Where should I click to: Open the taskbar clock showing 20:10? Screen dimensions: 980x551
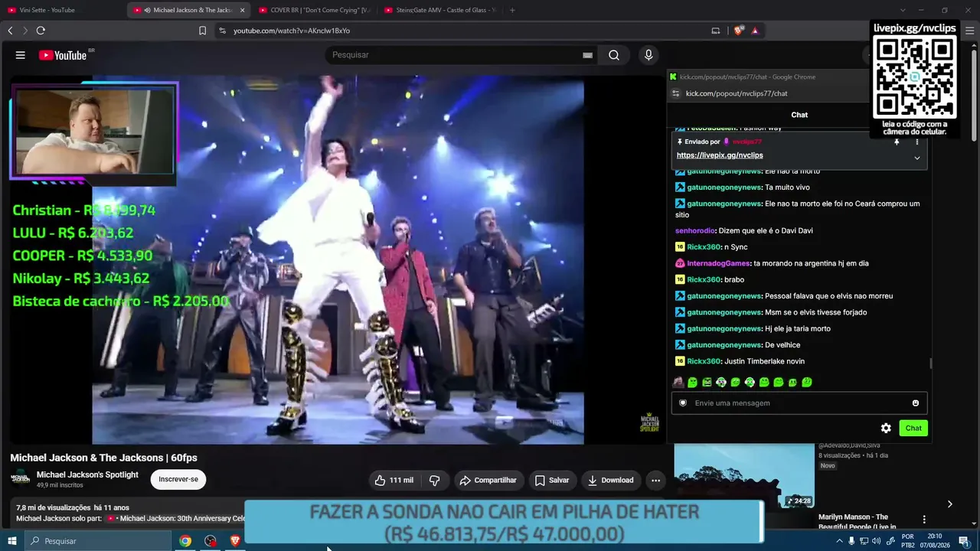[934, 541]
